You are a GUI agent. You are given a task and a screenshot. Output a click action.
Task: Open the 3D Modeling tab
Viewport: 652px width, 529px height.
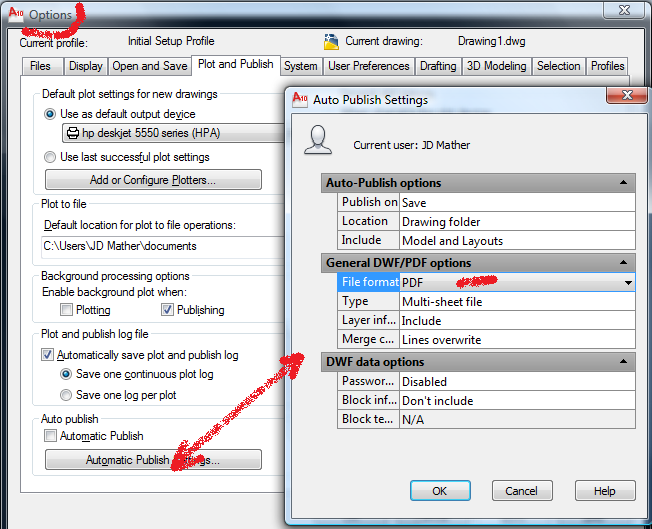tap(496, 66)
